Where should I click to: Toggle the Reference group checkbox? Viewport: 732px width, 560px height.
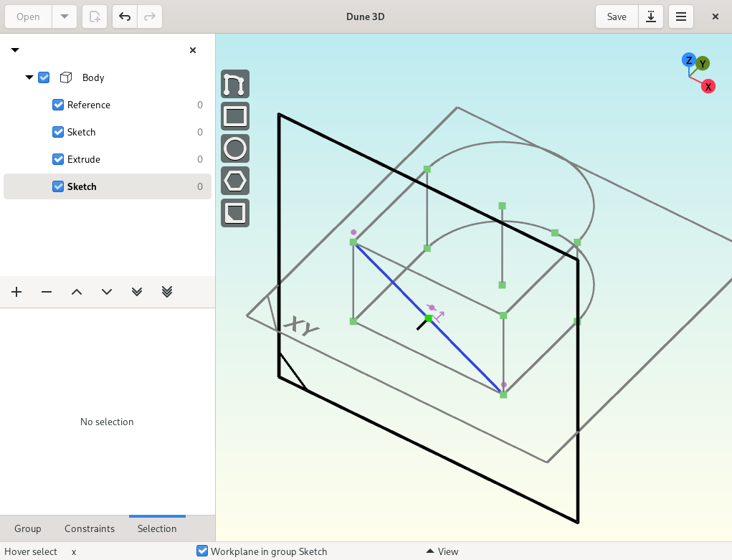(58, 105)
